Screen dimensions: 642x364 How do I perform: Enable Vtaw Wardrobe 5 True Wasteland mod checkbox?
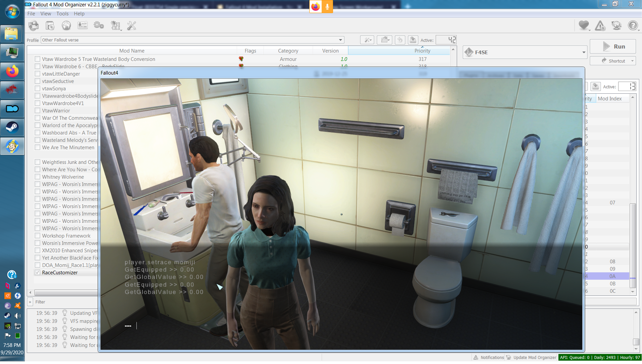pos(37,59)
